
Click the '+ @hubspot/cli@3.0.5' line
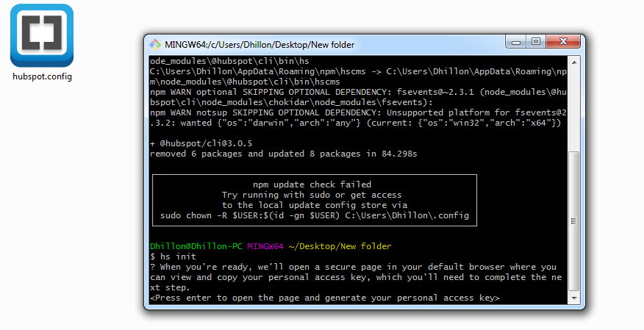[x=201, y=143]
